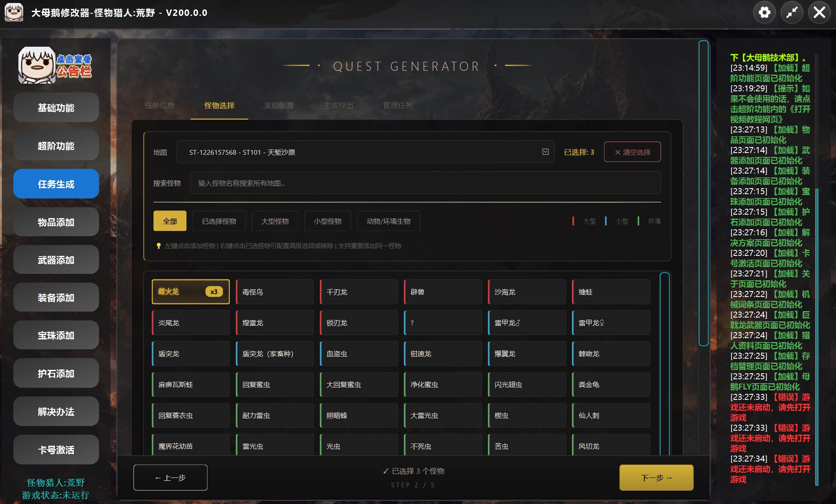This screenshot has width=836, height=504.
Task: Add the 大回复蜜虫 creature
Action: [359, 384]
